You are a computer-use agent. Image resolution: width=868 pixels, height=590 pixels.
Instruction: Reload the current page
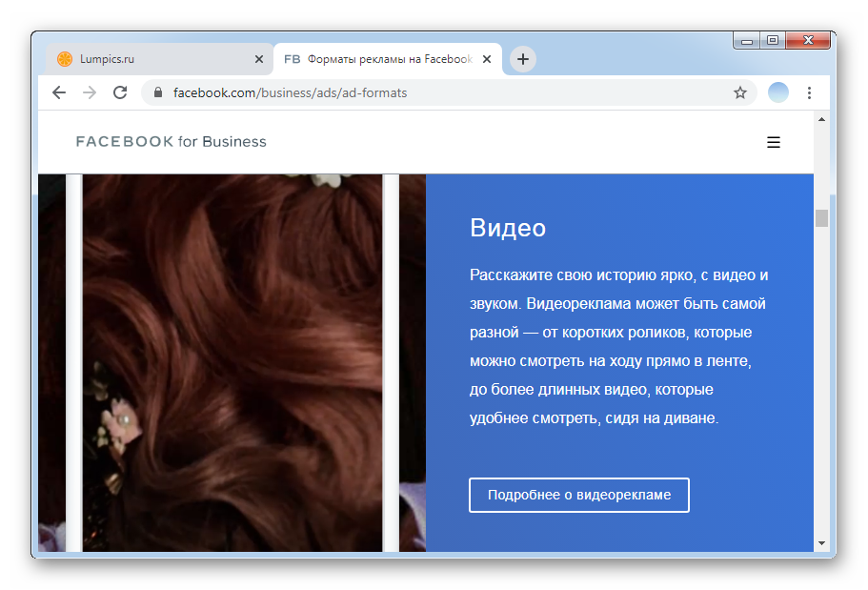tap(120, 92)
